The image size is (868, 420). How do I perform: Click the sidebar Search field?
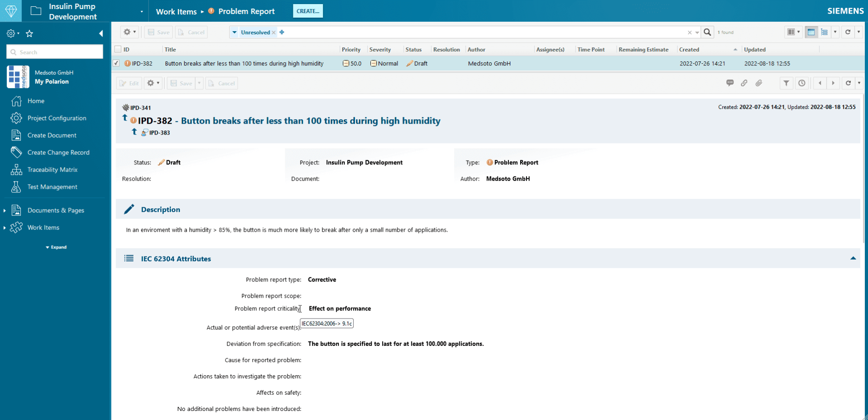pyautogui.click(x=55, y=52)
